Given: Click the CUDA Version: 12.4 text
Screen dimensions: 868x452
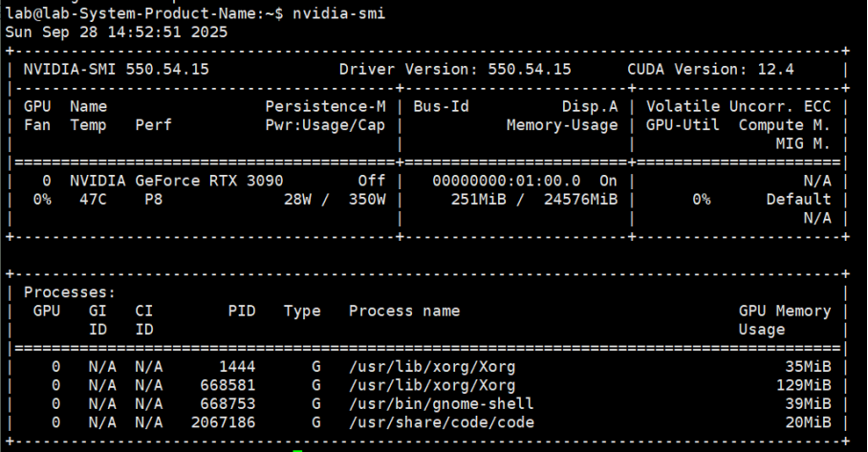Looking at the screenshot, I should [711, 69].
